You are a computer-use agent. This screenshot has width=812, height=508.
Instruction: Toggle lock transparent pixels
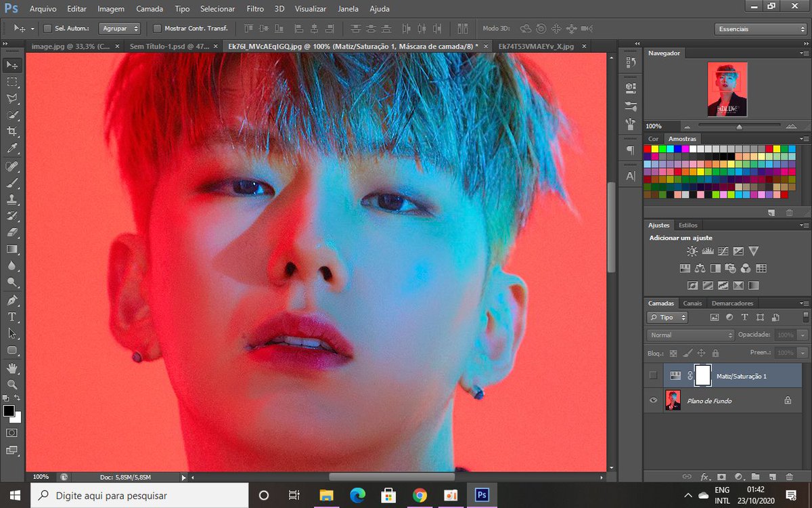point(673,353)
